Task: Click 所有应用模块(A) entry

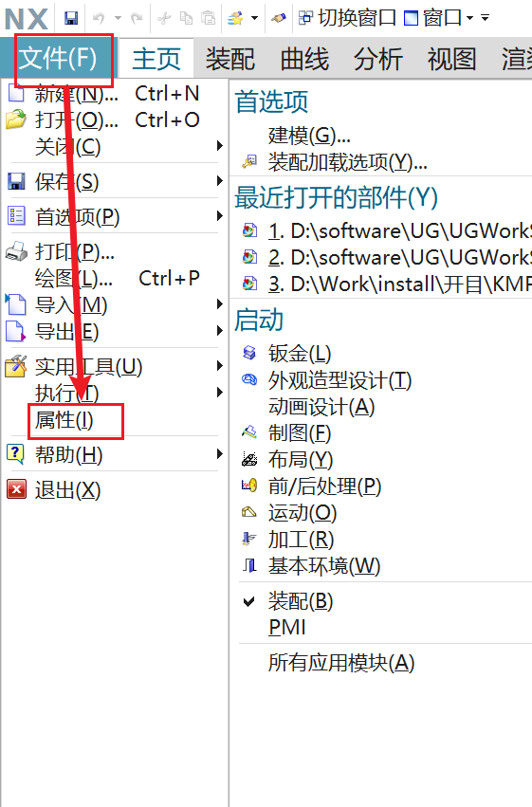Action: coord(341,663)
